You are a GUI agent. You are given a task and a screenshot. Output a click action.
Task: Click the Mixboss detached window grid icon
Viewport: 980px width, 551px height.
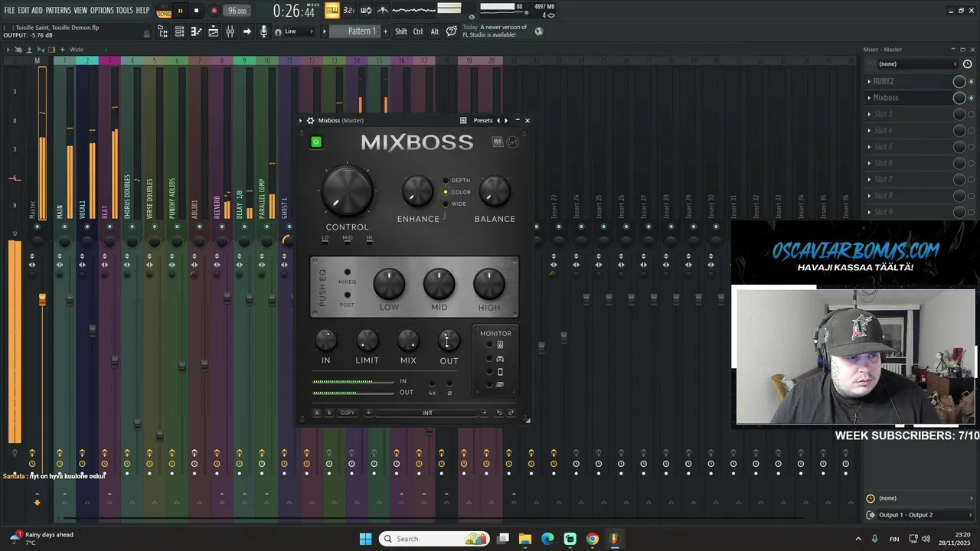463,120
